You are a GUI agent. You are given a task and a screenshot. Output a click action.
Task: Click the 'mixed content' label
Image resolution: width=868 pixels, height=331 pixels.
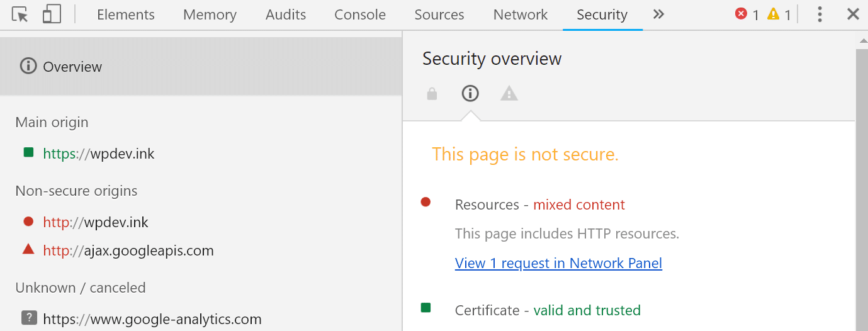tap(579, 205)
